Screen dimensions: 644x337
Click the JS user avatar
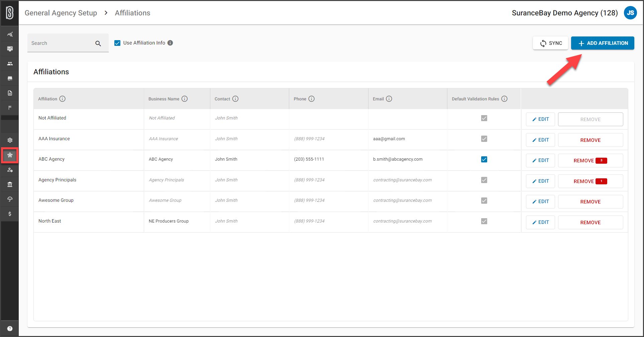630,13
